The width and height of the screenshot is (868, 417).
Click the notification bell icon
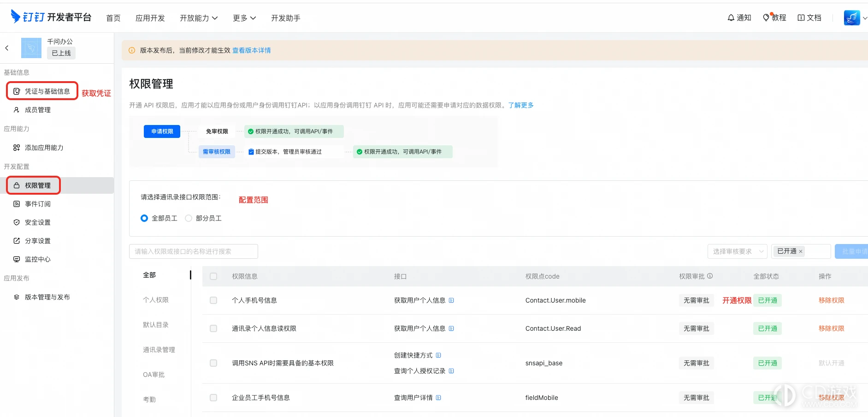pyautogui.click(x=731, y=18)
